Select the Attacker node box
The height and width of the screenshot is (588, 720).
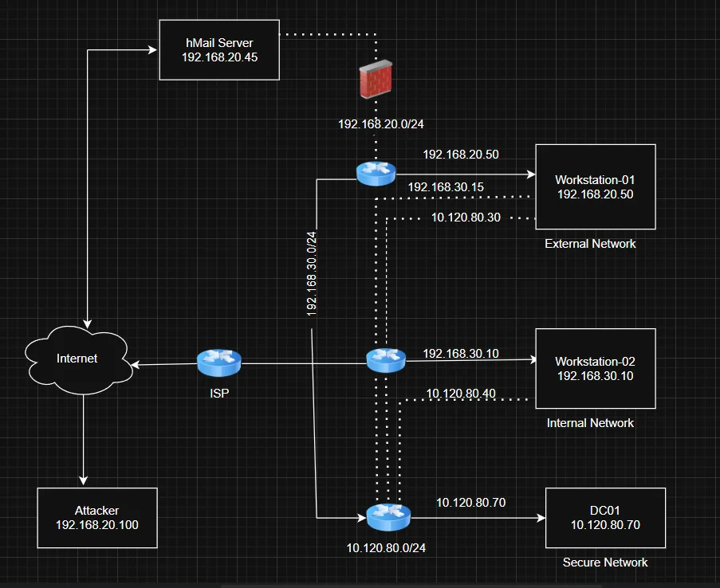(x=97, y=518)
